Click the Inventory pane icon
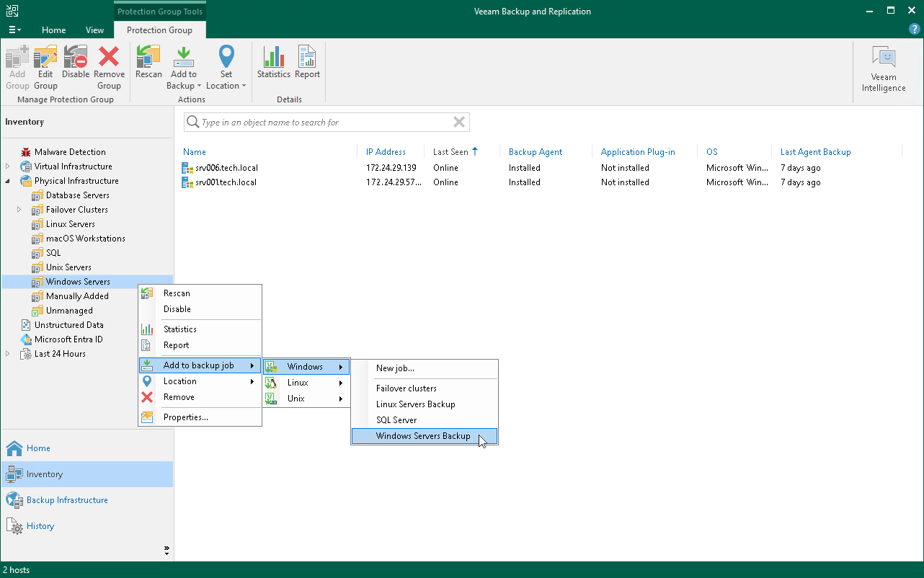Screen dimensions: 924x578 [14, 474]
